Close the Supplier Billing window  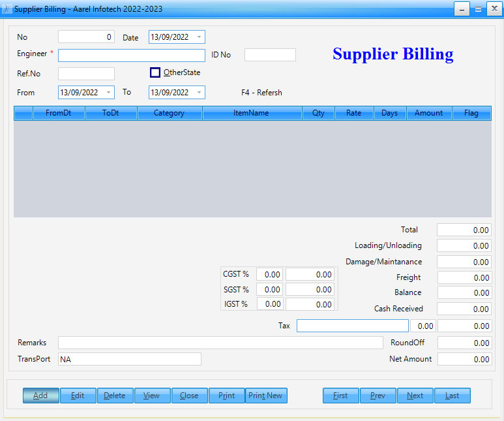coord(495,8)
